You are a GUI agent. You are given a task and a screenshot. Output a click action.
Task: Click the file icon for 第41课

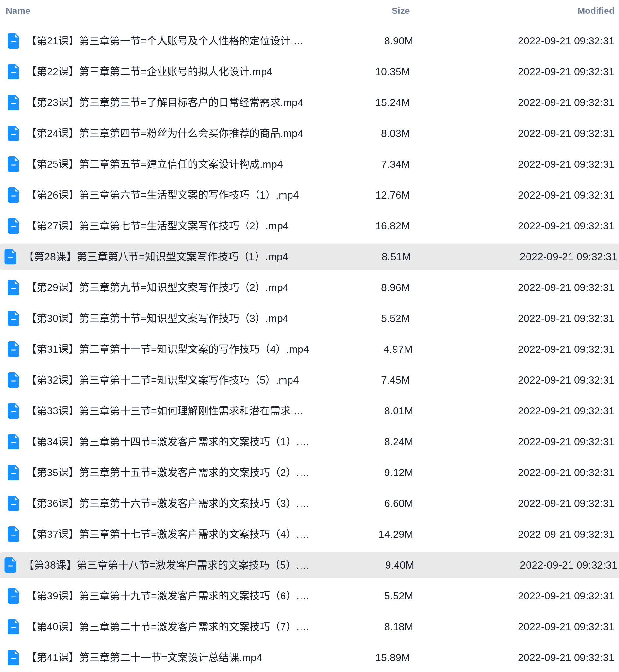(x=13, y=658)
